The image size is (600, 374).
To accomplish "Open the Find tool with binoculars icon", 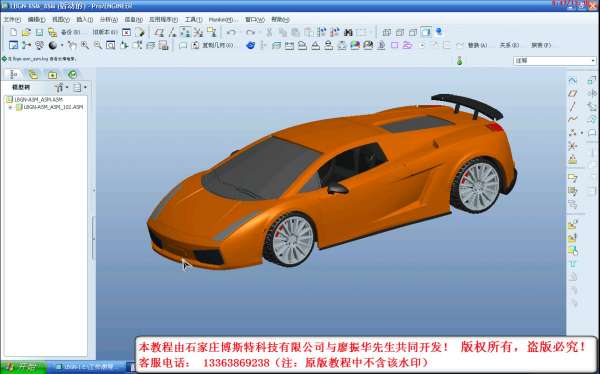I will 348,32.
